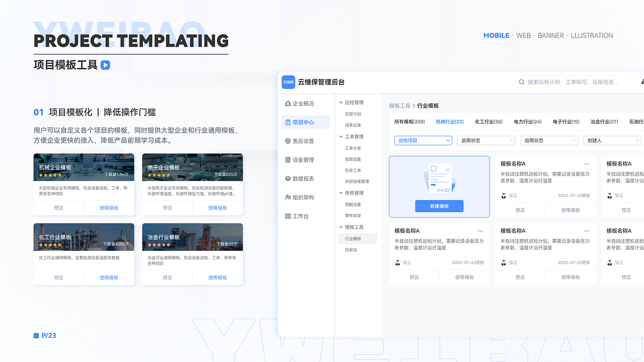The image size is (644, 362).
Task: Open more options on first-row first 模板名称A card
Action: (x=586, y=164)
